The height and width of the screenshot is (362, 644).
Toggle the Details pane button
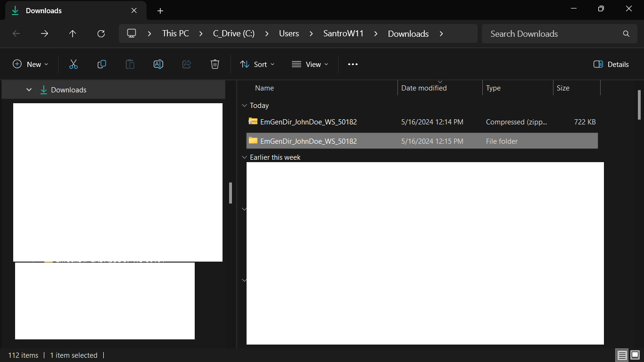pyautogui.click(x=611, y=64)
